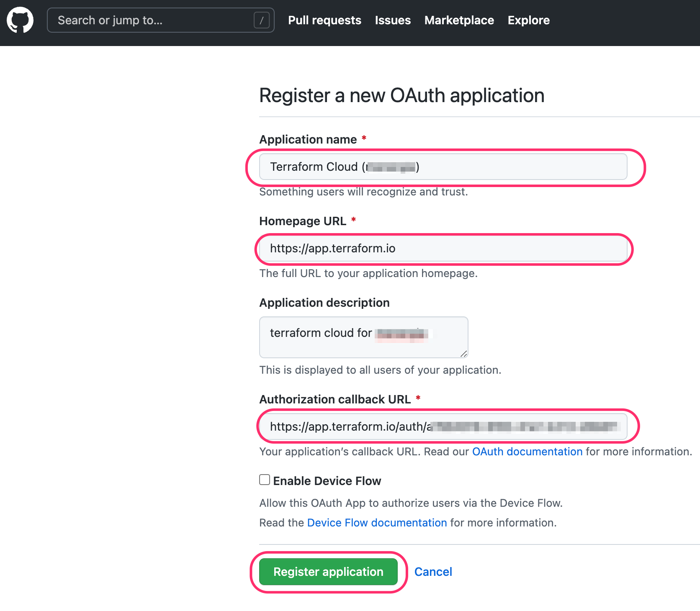Open the GitHub home logo
The width and height of the screenshot is (700, 611).
(x=20, y=20)
